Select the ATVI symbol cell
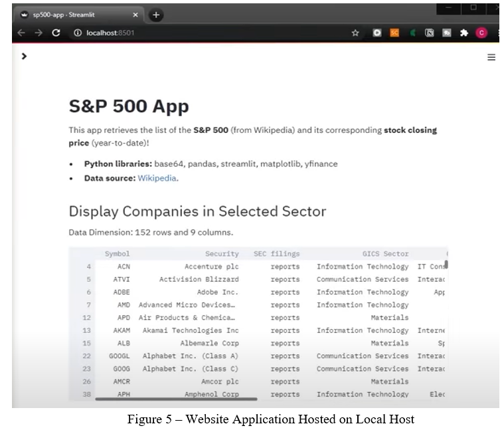The height and width of the screenshot is (432, 504). [122, 280]
